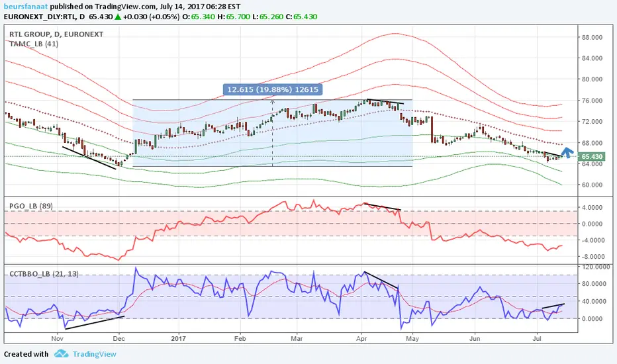Click the 76.000 price axis label
This screenshot has width=617, height=364.
tap(592, 101)
